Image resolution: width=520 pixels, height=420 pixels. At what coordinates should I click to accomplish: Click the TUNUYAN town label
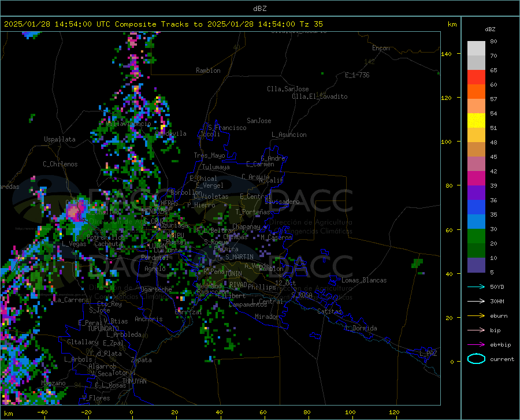[x=134, y=381]
